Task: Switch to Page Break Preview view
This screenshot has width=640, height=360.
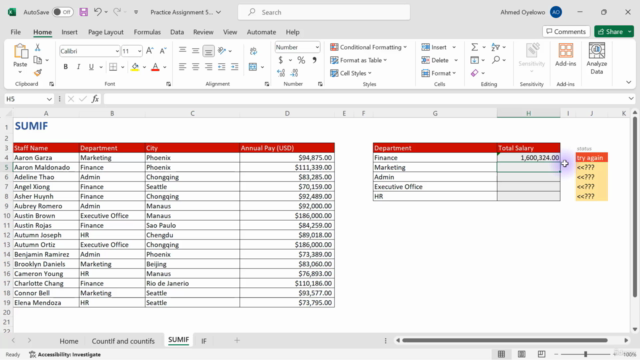Action: pyautogui.click(x=541, y=354)
